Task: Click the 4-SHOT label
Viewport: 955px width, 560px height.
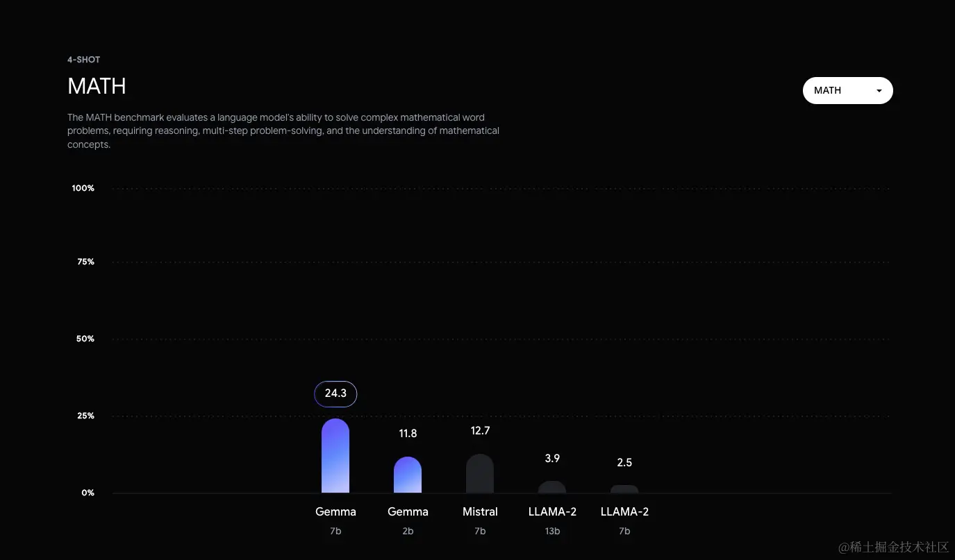Action: (x=83, y=60)
